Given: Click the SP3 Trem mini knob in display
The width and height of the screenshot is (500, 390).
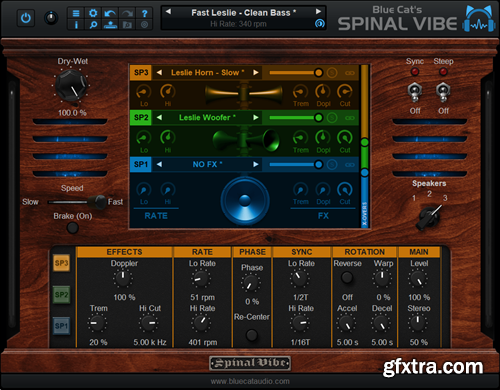Looking at the screenshot, I should pyautogui.click(x=300, y=92).
